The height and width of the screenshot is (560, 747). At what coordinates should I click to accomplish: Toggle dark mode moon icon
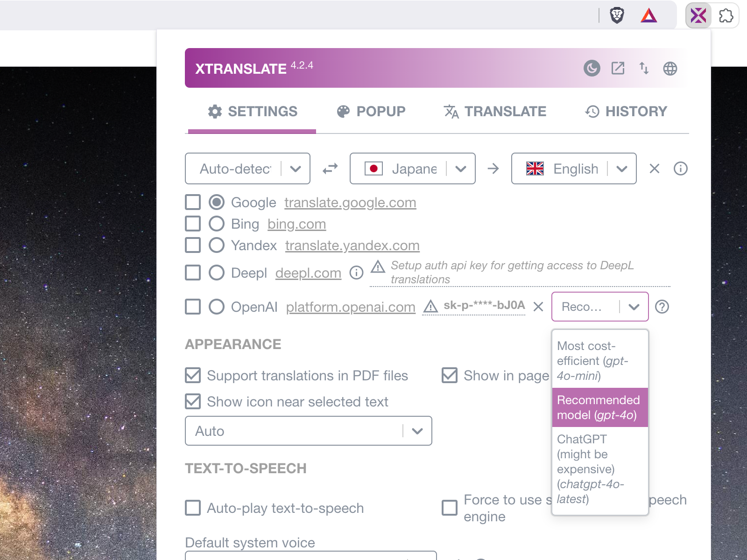[x=592, y=69]
